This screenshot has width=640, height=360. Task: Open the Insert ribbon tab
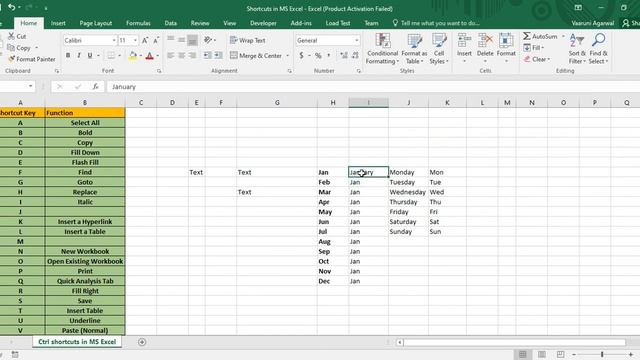(x=58, y=23)
